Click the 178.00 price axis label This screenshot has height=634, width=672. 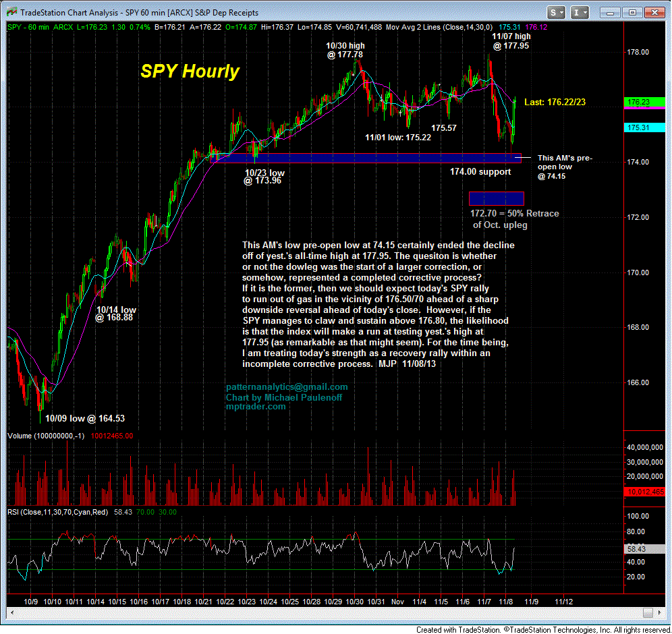[638, 52]
